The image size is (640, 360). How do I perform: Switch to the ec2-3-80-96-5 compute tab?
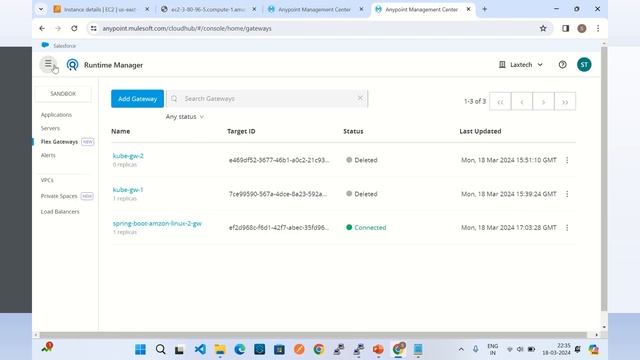[207, 9]
